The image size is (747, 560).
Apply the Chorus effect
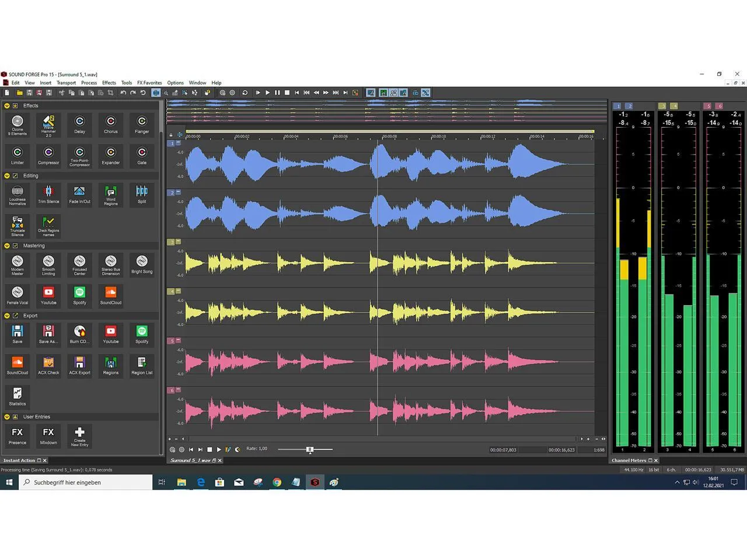click(x=111, y=124)
